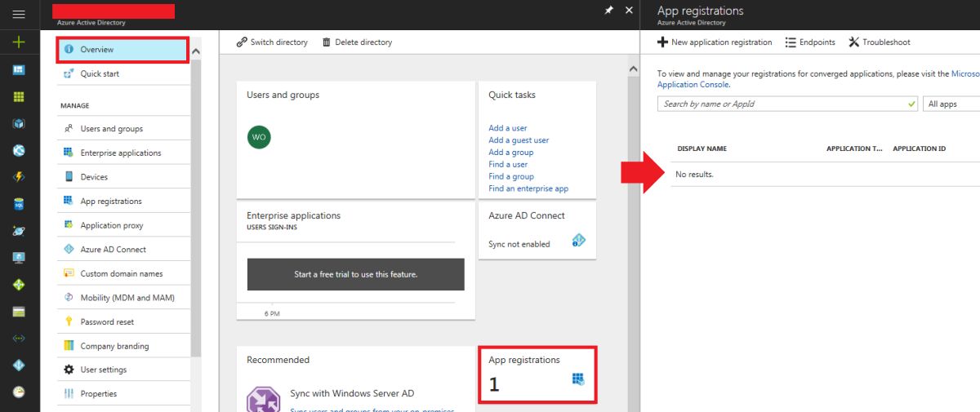Focus the Search by name or AppId field
Image resolution: width=980 pixels, height=412 pixels.
[788, 104]
